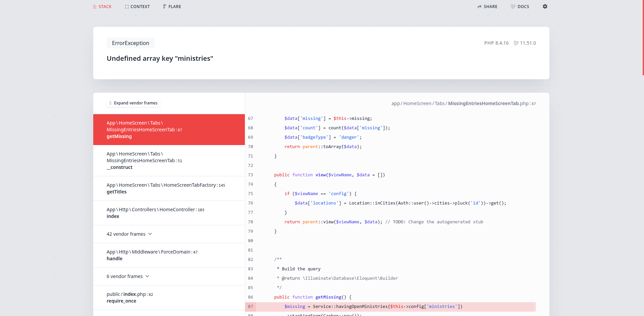The width and height of the screenshot is (644, 316).
Task: Click the expand arrows icon beside vendor frames
Action: point(110,103)
